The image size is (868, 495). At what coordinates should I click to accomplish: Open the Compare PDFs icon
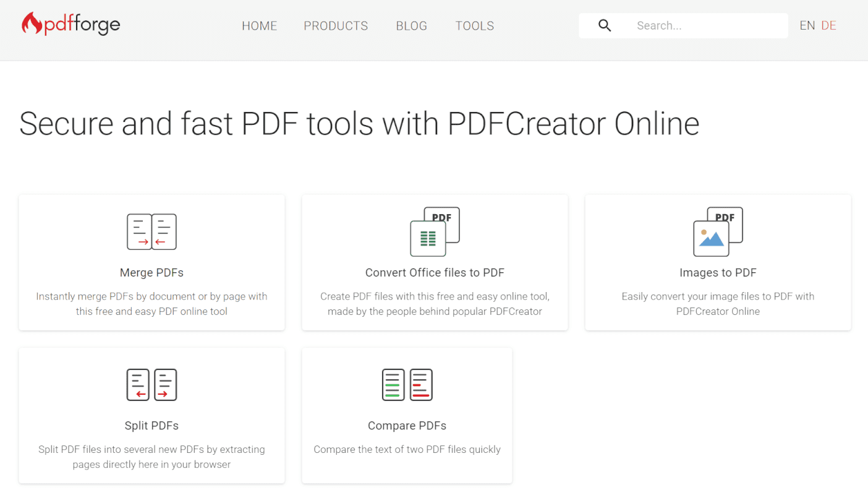coord(407,384)
